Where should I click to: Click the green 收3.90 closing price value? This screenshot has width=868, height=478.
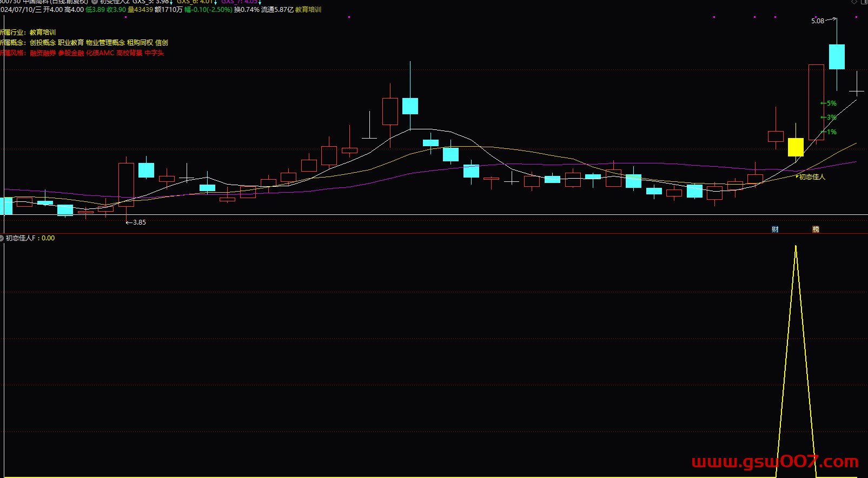click(116, 10)
